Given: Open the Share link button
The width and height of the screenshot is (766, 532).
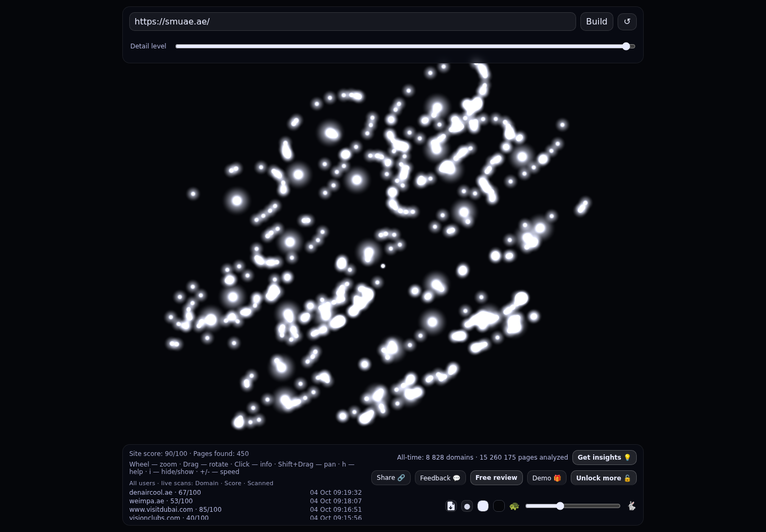Looking at the screenshot, I should click(x=391, y=478).
